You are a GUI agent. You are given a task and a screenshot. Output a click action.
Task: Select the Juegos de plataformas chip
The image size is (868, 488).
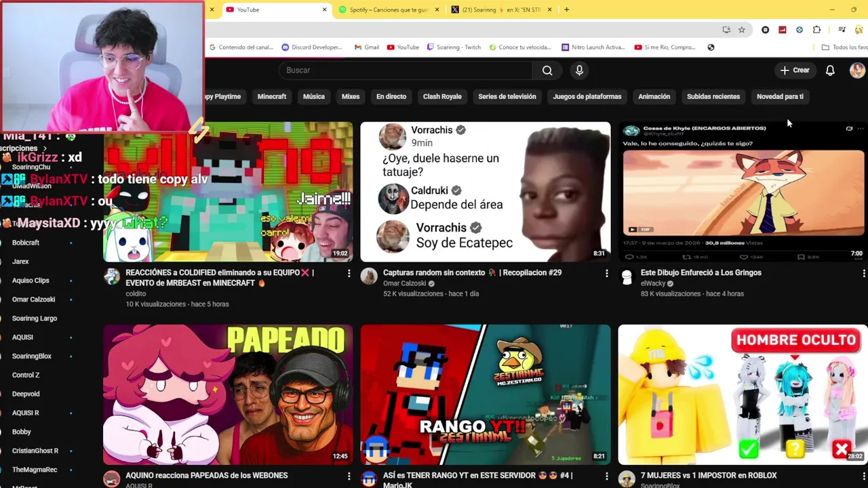click(587, 97)
